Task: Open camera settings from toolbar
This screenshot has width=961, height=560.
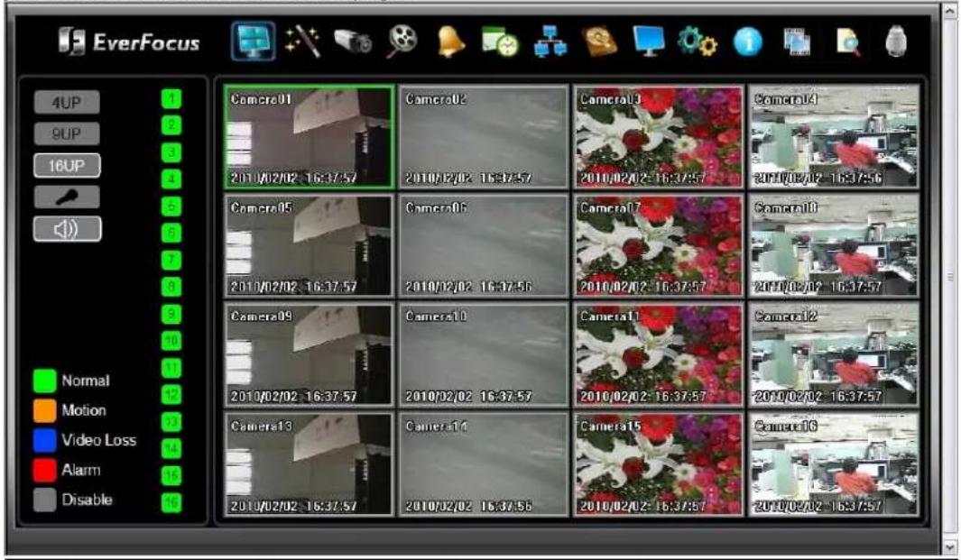Action: point(353,41)
